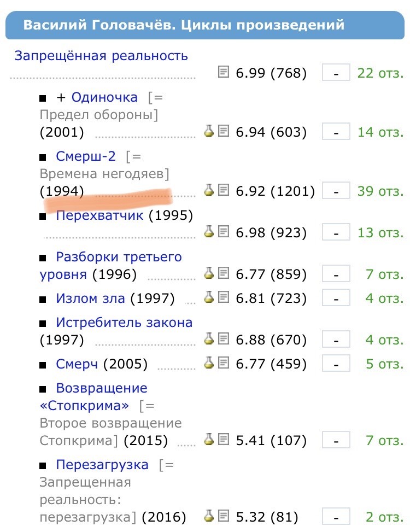This screenshot has width=410, height=532.
Task: Open the rating box in Смерш-2 row
Action: (x=336, y=191)
